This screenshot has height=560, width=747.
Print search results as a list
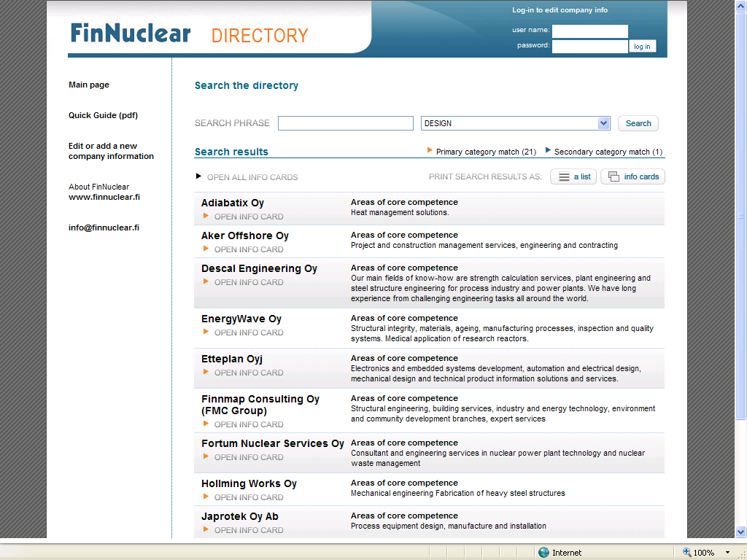coord(573,176)
